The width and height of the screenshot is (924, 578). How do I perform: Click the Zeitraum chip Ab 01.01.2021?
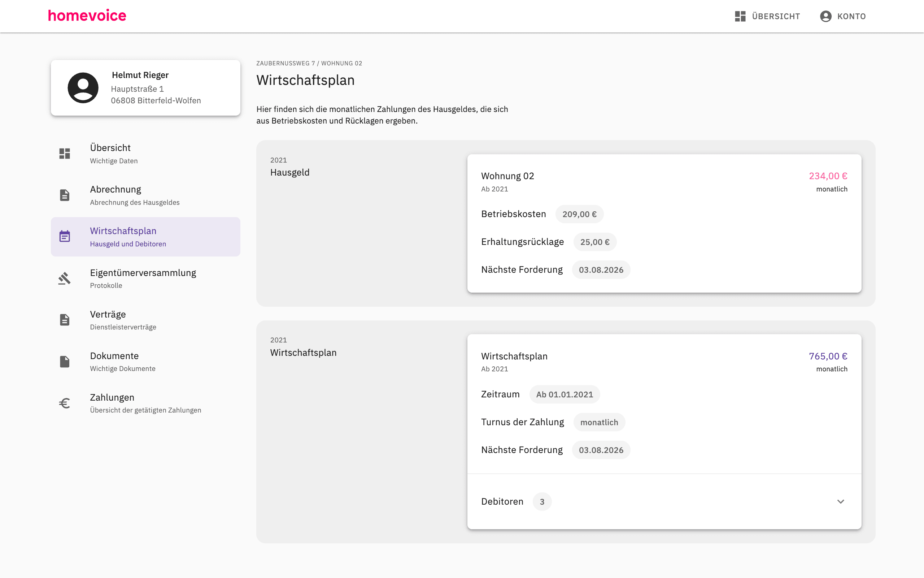565,394
